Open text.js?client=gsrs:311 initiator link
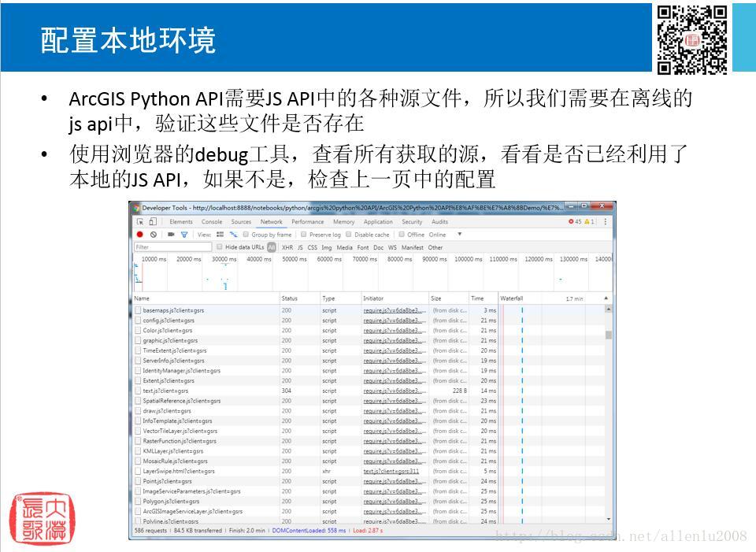Screen dimensions: 756x552 click(391, 471)
